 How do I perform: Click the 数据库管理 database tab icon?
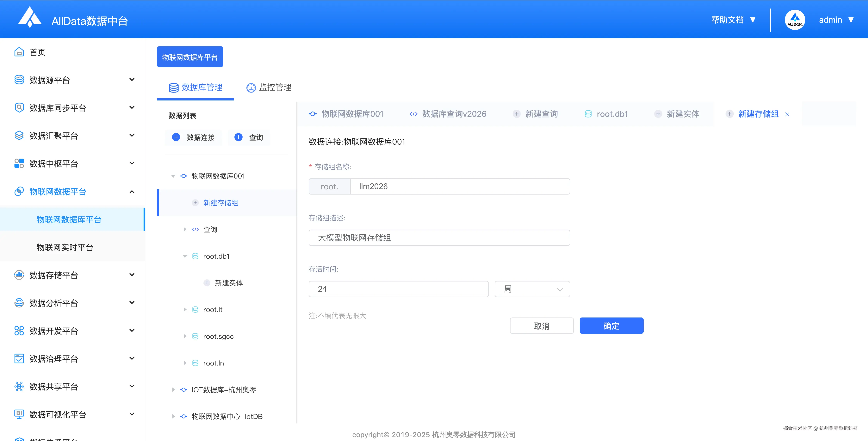(174, 88)
